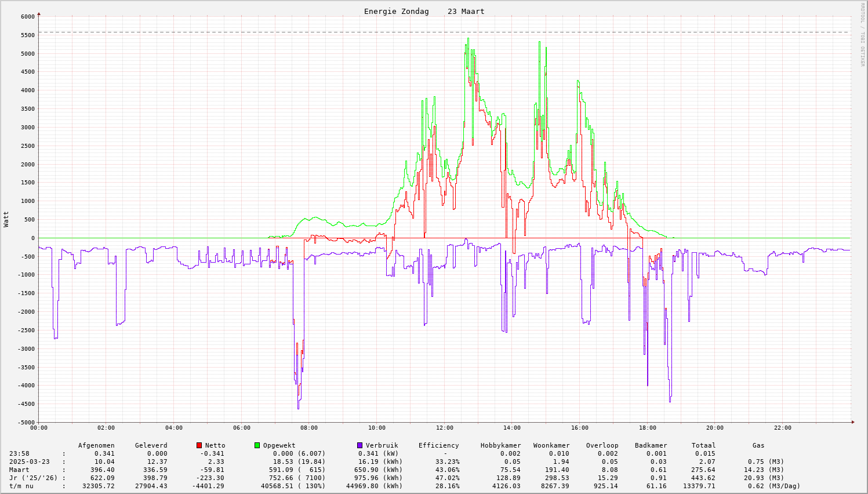Select the chart title Energie Zondag 23 Maart
This screenshot has width=868, height=494.
[424, 12]
